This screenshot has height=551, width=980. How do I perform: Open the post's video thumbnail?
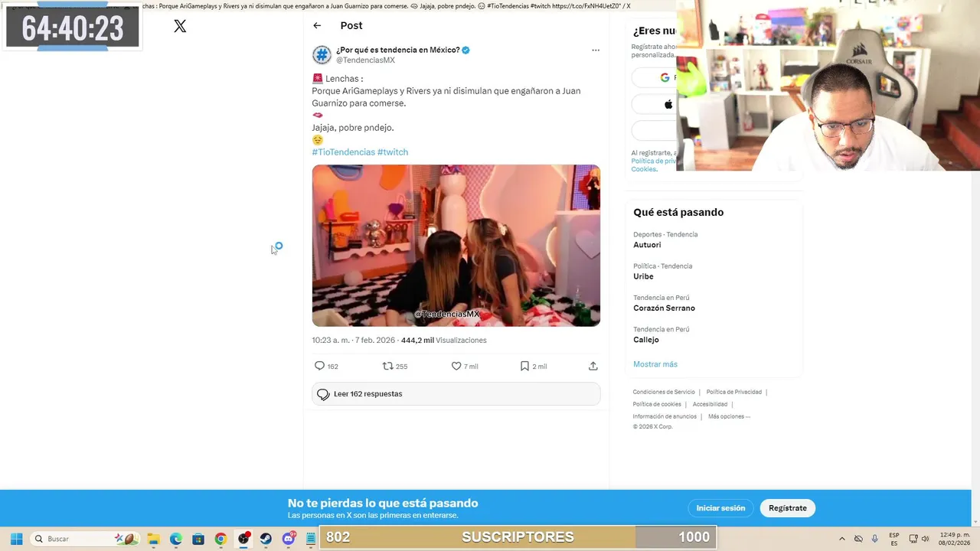(x=456, y=246)
